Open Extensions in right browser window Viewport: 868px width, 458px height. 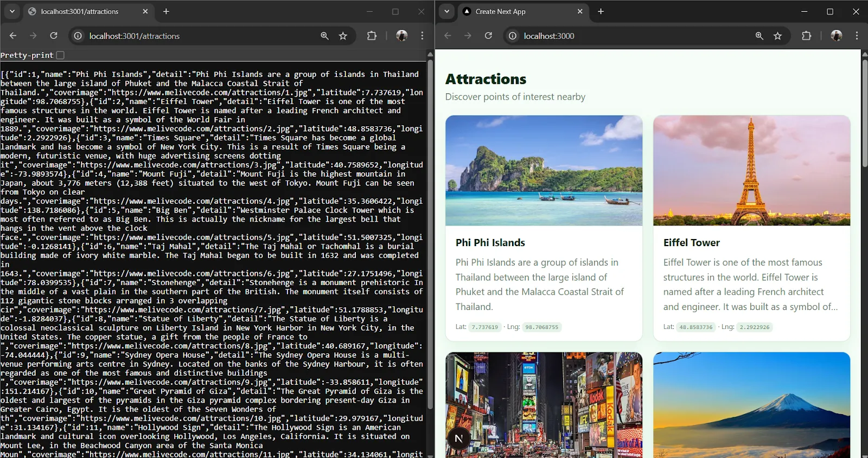point(806,36)
